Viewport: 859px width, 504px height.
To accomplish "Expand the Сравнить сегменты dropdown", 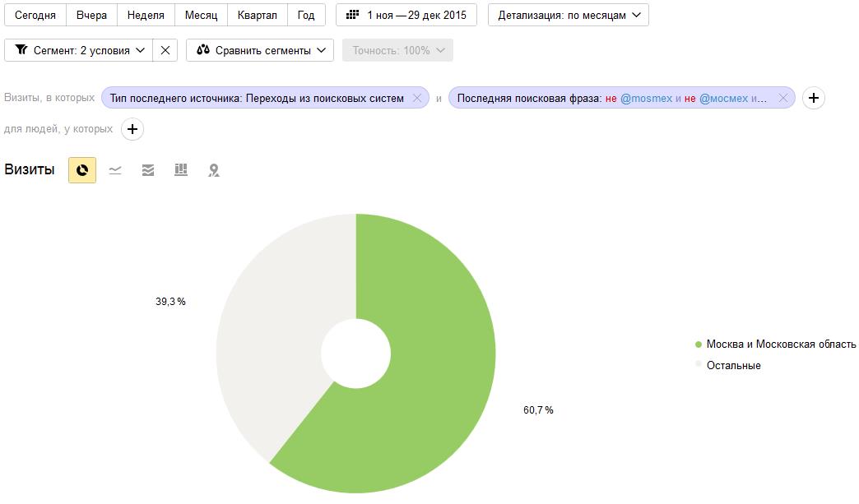I will (260, 50).
